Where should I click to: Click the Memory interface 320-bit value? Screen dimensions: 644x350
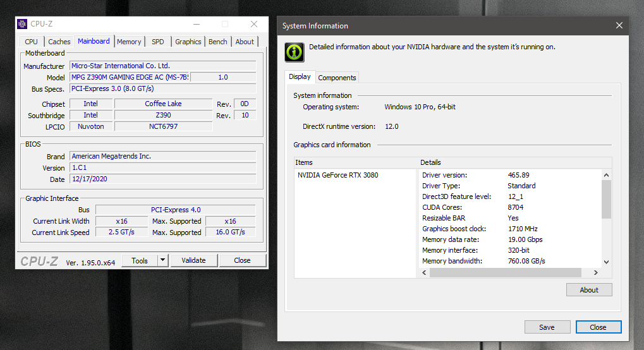point(518,250)
